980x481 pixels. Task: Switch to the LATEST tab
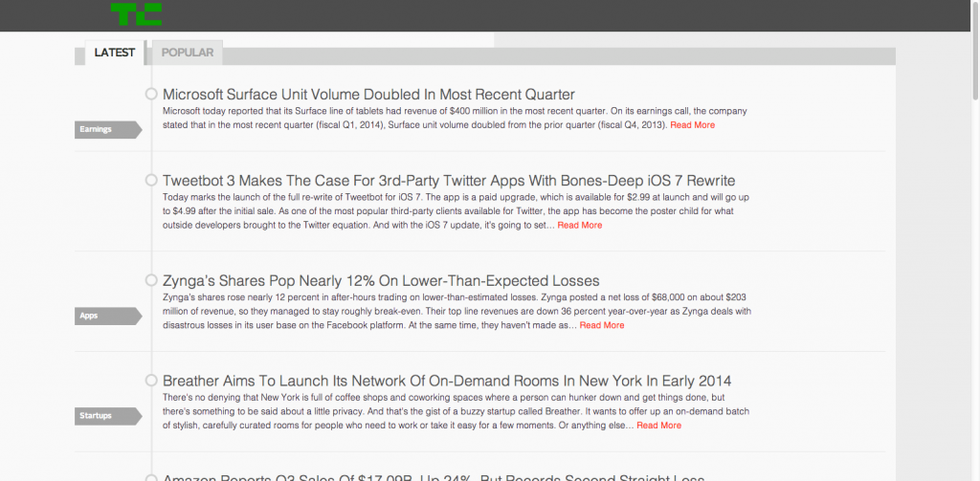115,53
